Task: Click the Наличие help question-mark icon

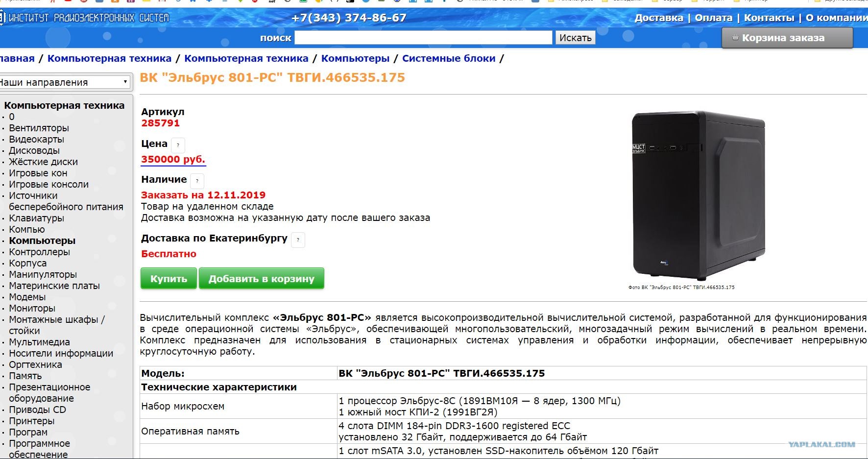Action: click(197, 181)
